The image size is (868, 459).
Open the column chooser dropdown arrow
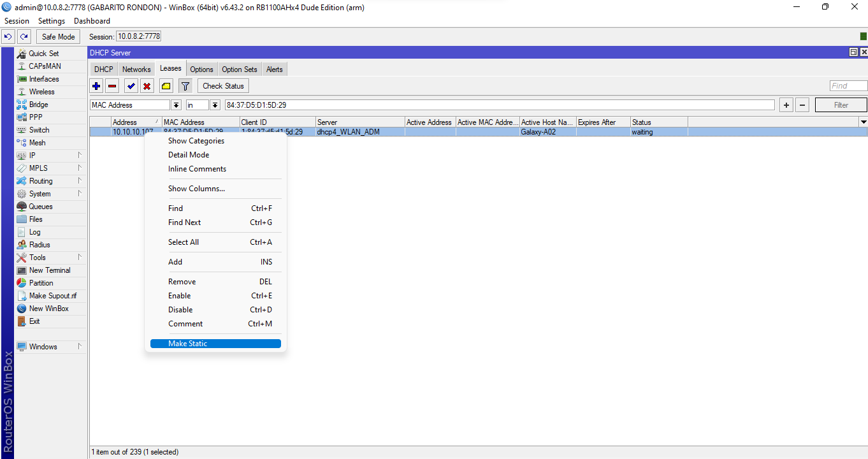click(864, 122)
